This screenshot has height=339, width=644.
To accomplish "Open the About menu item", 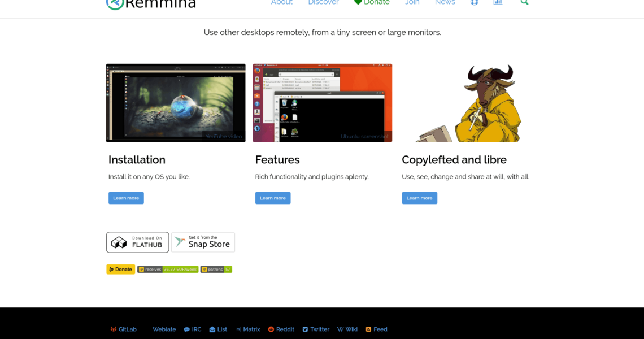I will [x=281, y=3].
